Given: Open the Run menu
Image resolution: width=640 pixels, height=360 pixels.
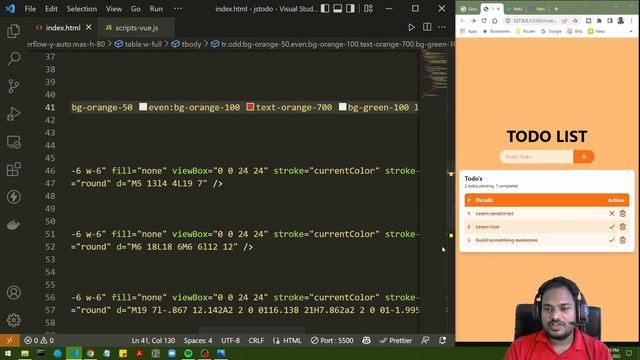Looking at the screenshot, I should click(x=156, y=9).
